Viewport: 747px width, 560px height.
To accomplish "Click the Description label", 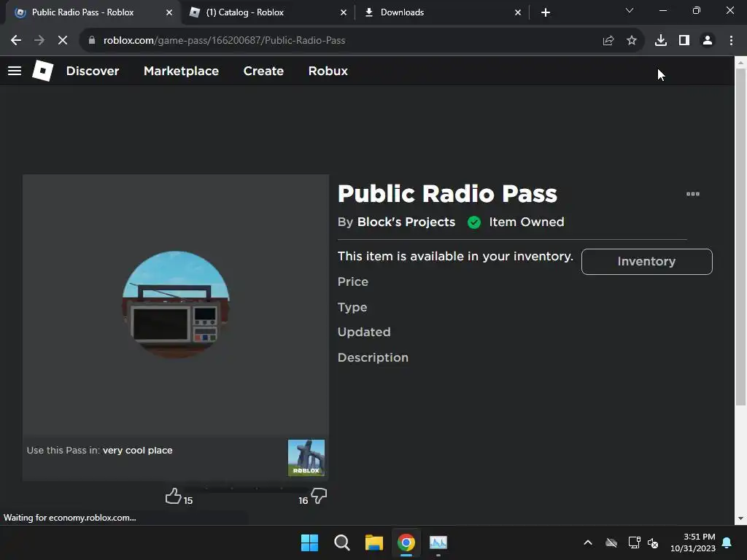I will 373,357.
